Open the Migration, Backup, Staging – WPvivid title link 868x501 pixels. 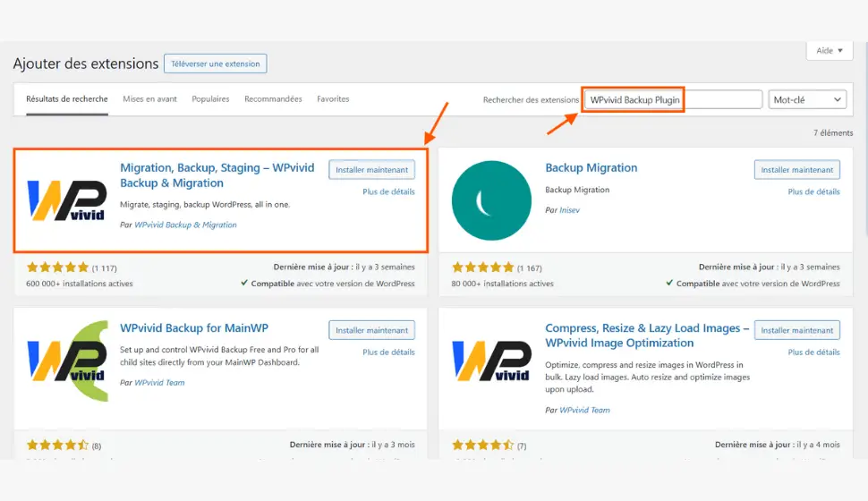tap(217, 175)
